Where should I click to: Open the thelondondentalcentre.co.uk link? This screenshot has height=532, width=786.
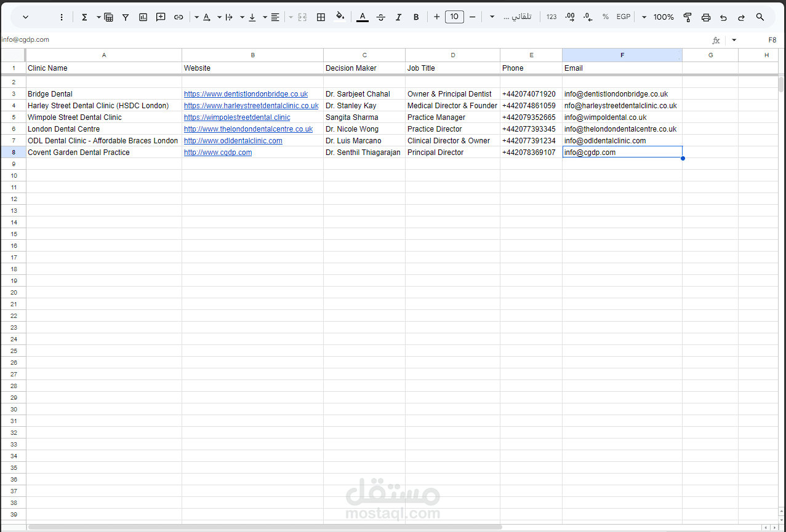click(248, 129)
